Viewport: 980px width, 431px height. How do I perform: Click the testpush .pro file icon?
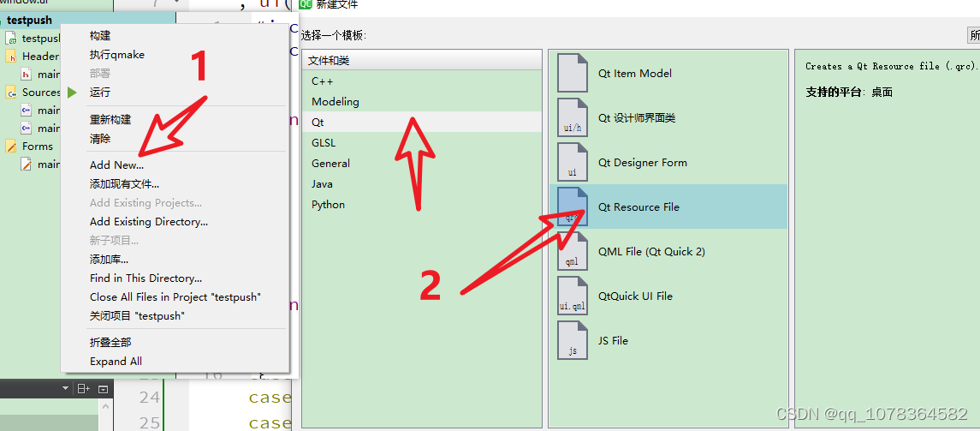10,39
